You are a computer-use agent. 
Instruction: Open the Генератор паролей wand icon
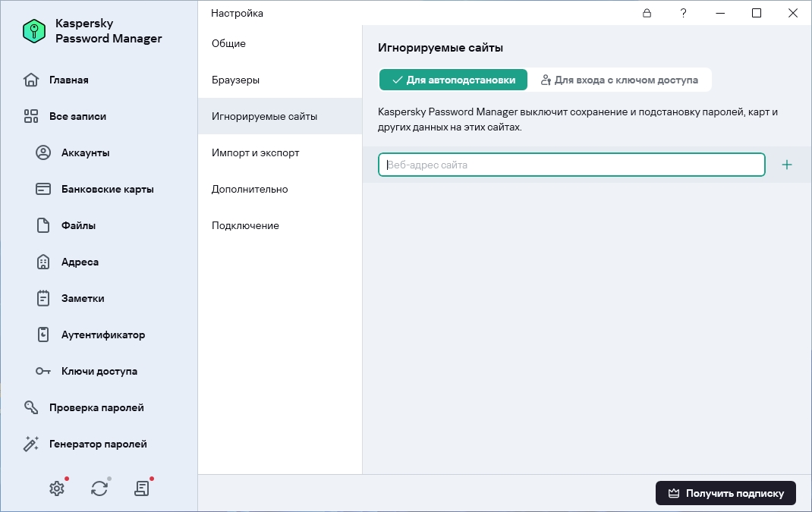[x=31, y=444]
